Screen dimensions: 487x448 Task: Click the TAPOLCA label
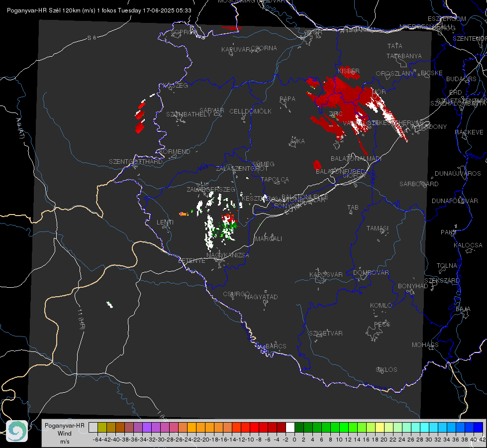[x=275, y=179]
